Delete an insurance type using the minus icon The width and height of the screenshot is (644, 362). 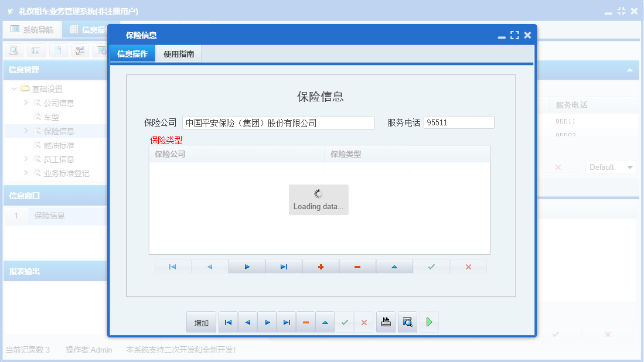[x=357, y=267]
